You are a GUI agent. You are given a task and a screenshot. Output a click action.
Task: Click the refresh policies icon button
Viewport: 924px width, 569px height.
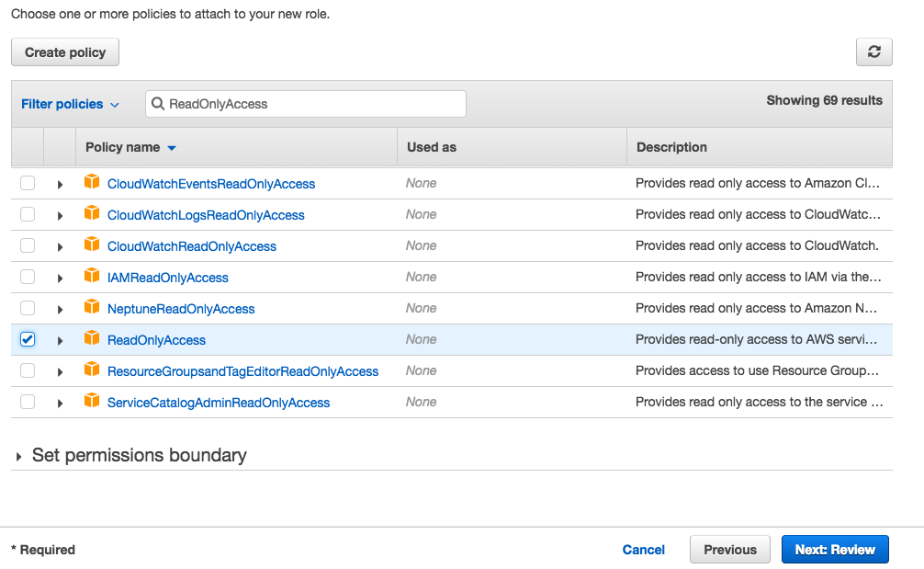(x=873, y=52)
